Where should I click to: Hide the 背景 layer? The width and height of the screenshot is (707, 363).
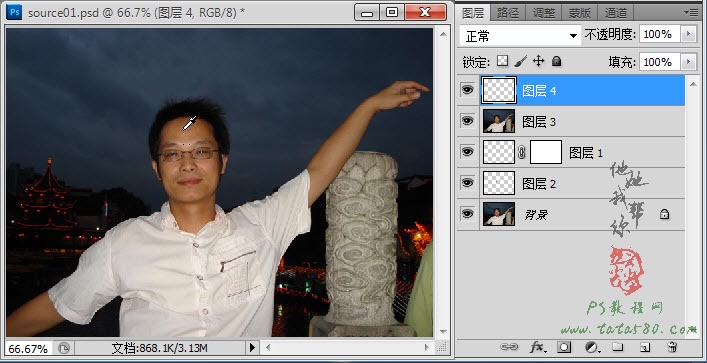tap(468, 213)
